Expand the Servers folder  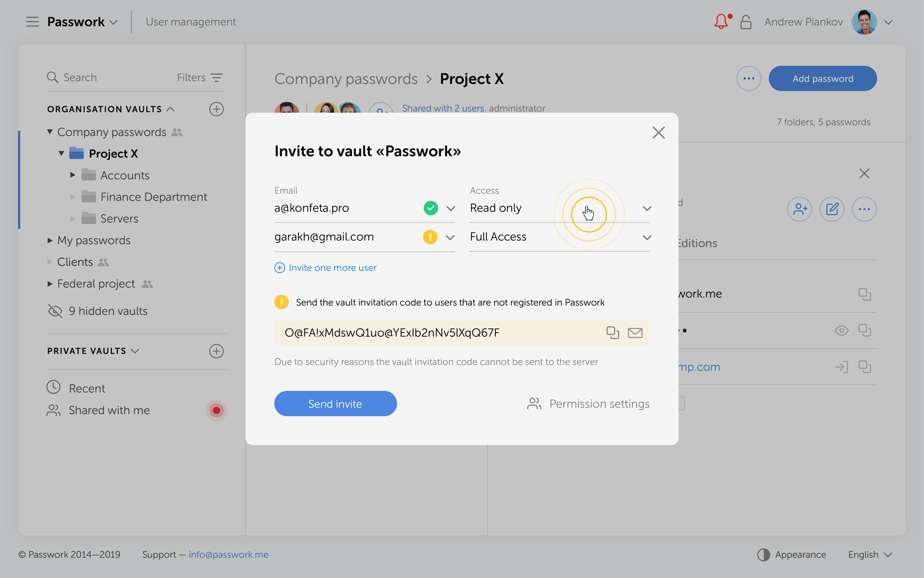pyautogui.click(x=73, y=218)
